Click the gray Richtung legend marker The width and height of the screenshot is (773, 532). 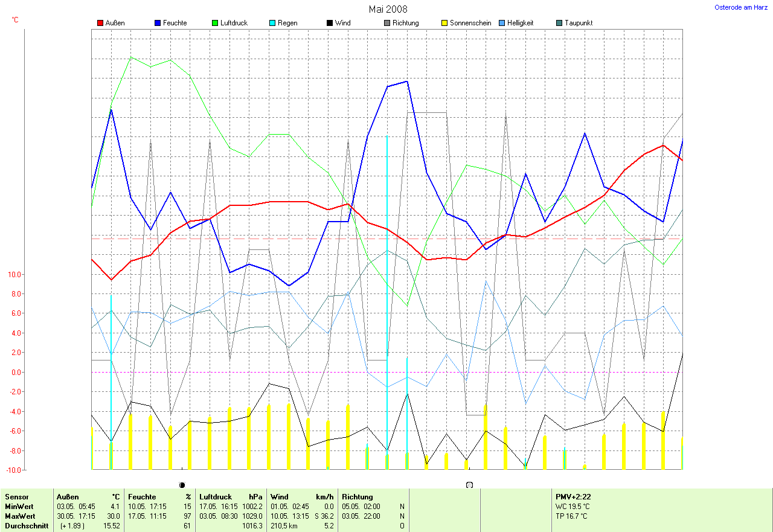pyautogui.click(x=387, y=23)
